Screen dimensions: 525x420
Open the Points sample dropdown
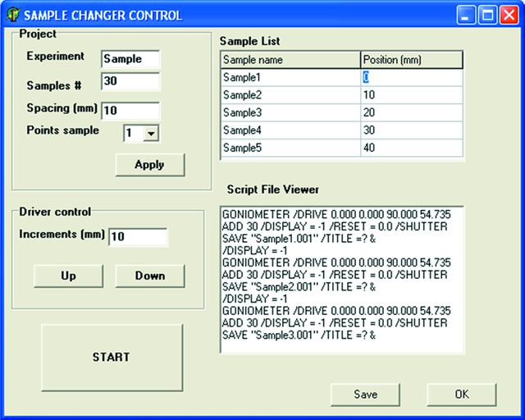click(151, 134)
